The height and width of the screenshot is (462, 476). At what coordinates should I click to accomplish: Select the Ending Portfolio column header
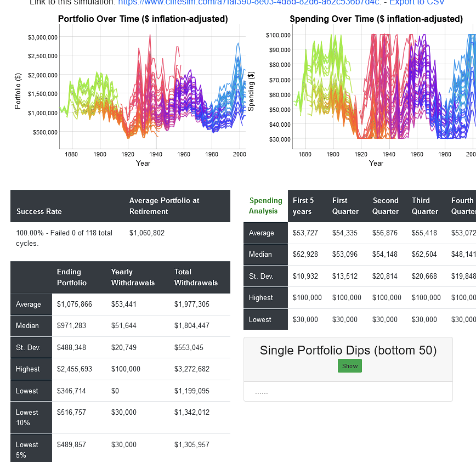pyautogui.click(x=72, y=277)
